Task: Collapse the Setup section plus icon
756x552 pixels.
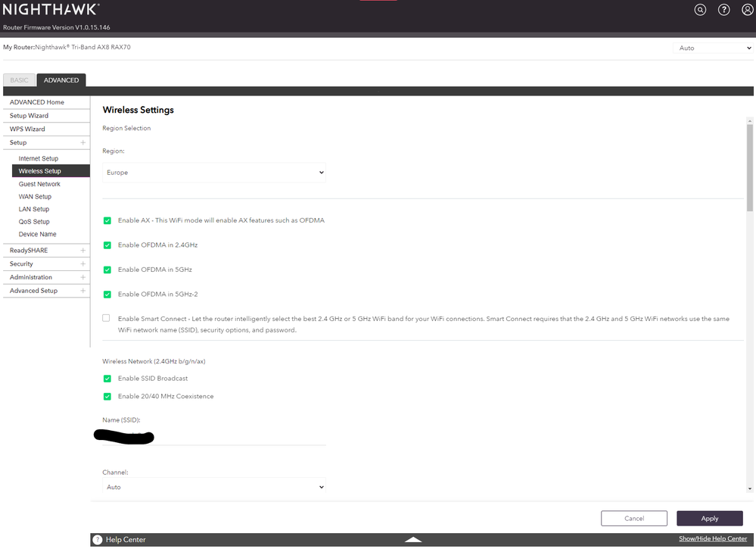Action: pos(83,143)
